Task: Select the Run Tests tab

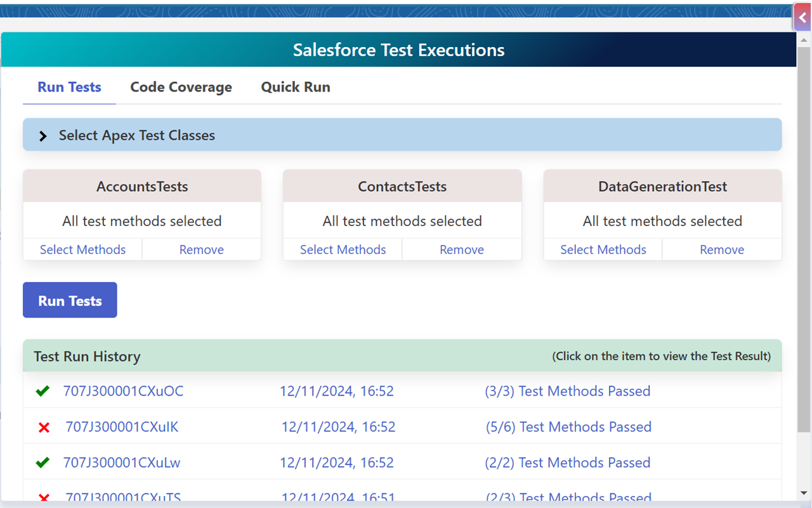Action: [69, 87]
